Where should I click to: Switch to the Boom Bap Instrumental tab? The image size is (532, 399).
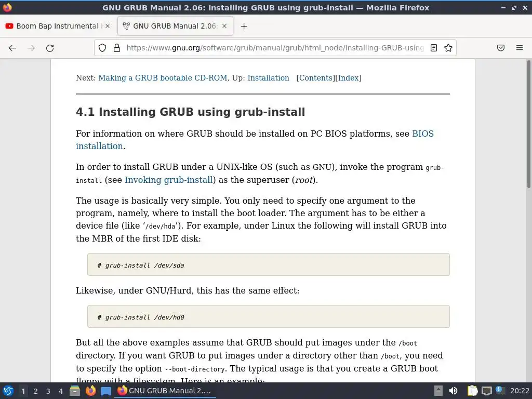[x=57, y=26]
